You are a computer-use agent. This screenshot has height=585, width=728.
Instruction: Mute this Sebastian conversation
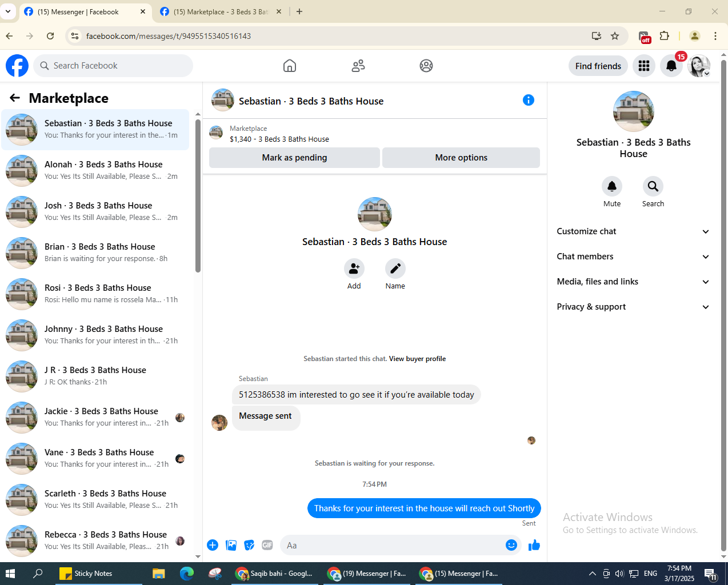point(612,186)
